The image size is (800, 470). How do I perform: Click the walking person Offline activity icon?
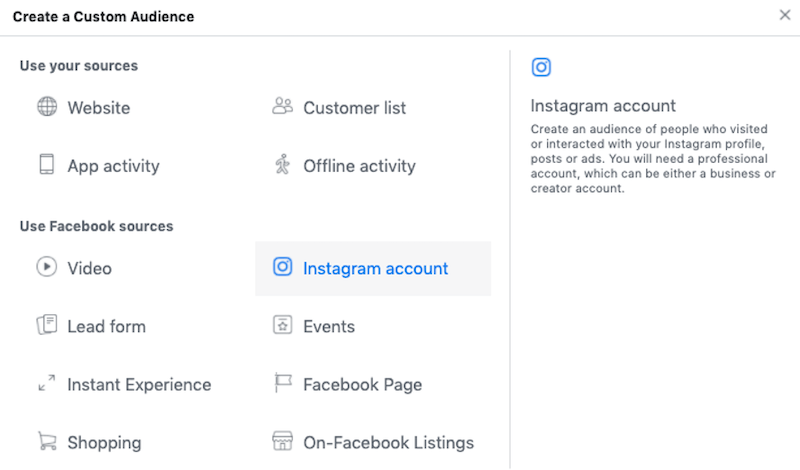tap(282, 165)
